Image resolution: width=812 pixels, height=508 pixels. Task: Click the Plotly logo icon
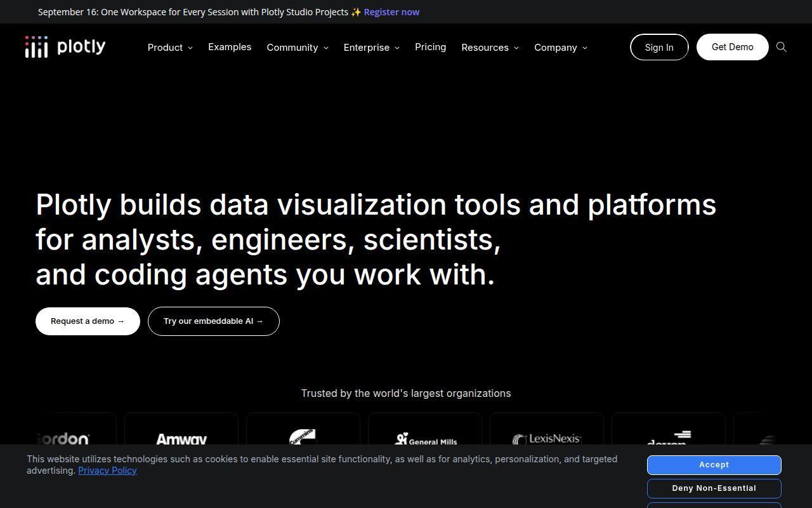pyautogui.click(x=65, y=47)
